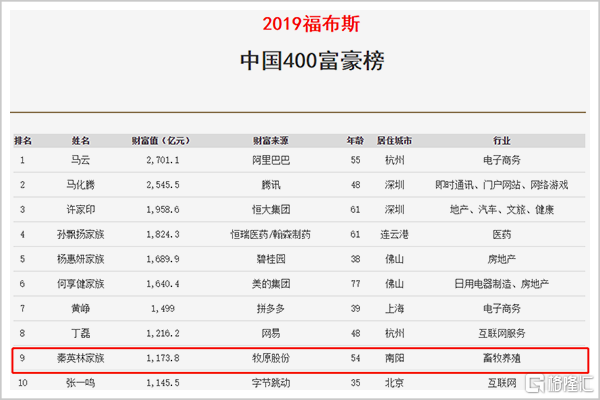Click wealth value 1,216.2

[x=163, y=333]
